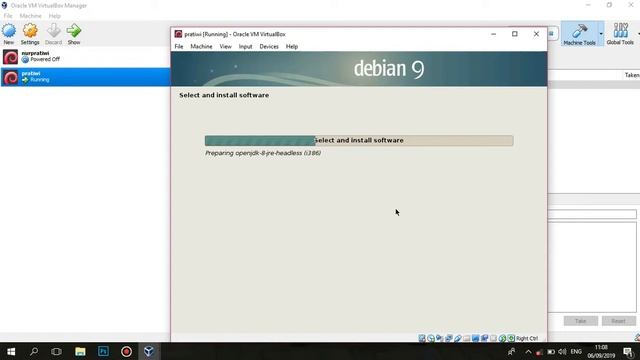Click the red screen recorder taskbar icon

pos(126,351)
